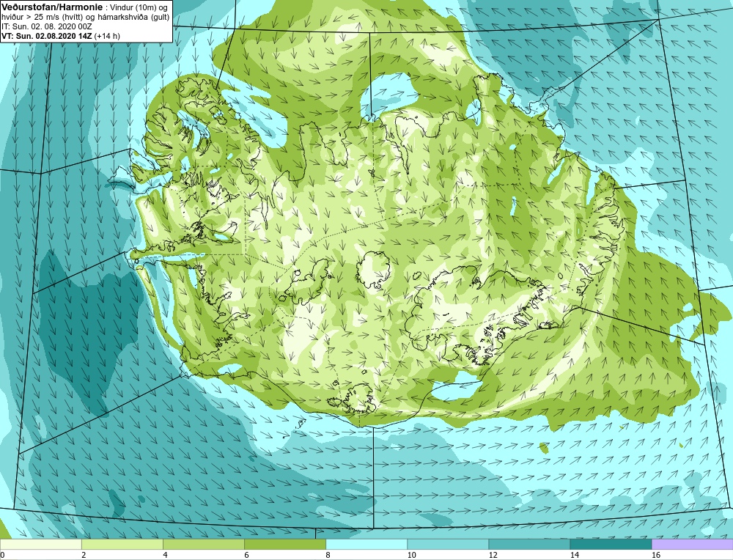The width and height of the screenshot is (733, 560).
Task: Pick the green 4–6 m/s legend swatch
Action: [203, 545]
